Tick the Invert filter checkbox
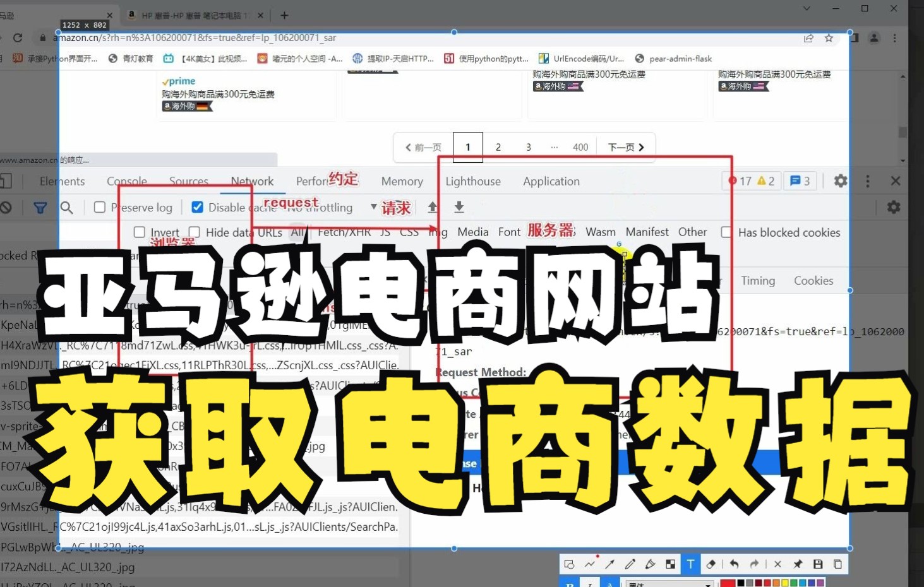 [140, 232]
